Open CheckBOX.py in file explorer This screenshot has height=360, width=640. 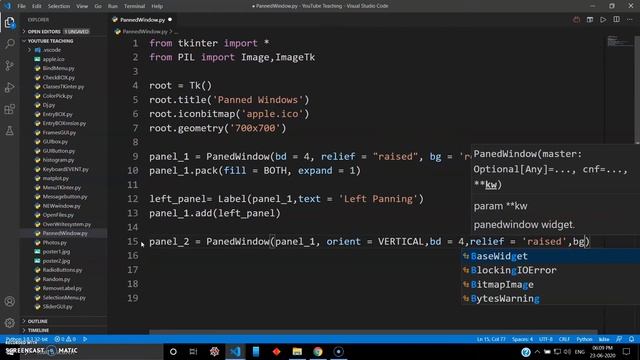pos(58,78)
